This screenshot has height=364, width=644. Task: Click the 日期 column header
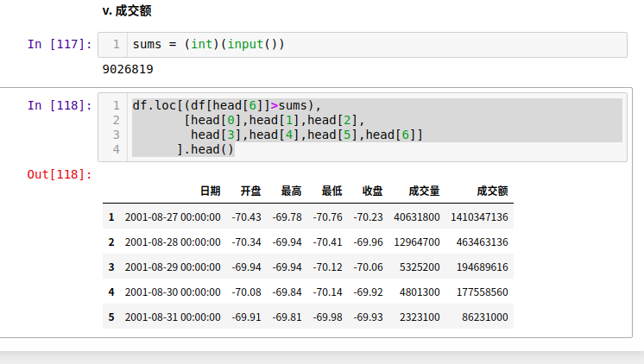coord(211,191)
